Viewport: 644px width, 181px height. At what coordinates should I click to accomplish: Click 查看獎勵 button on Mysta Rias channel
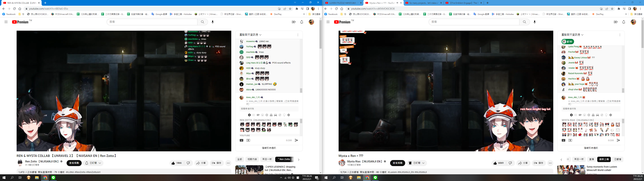[x=397, y=163]
